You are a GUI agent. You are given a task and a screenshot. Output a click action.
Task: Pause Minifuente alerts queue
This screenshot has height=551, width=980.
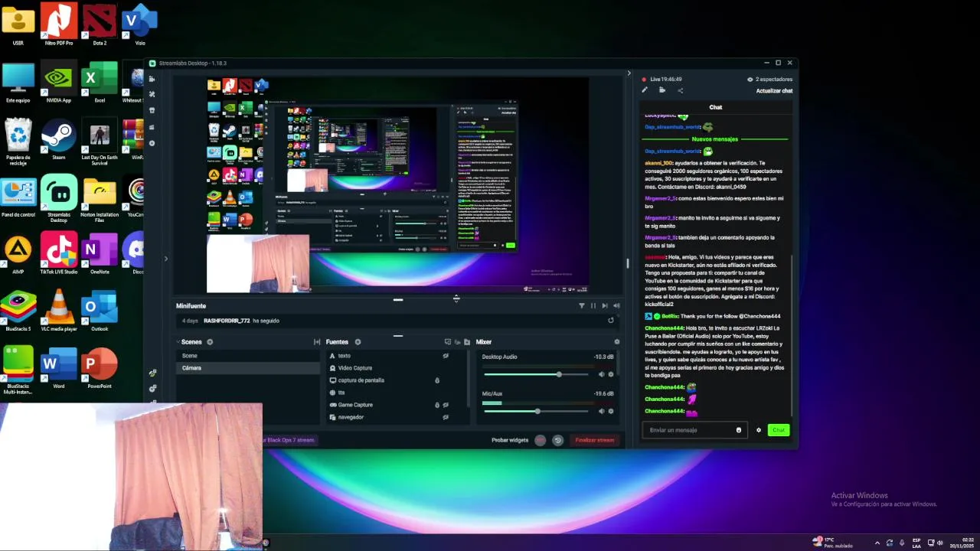point(593,306)
